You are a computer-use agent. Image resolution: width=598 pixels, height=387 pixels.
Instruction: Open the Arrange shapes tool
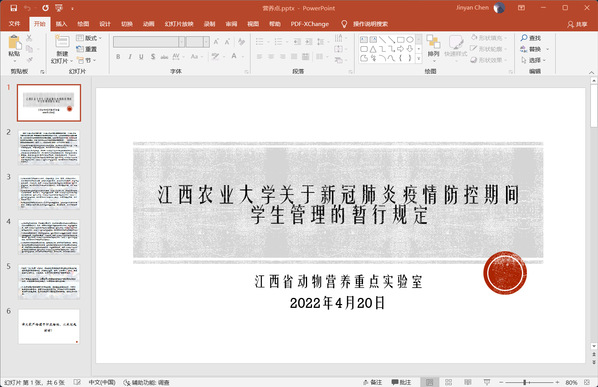[433, 45]
